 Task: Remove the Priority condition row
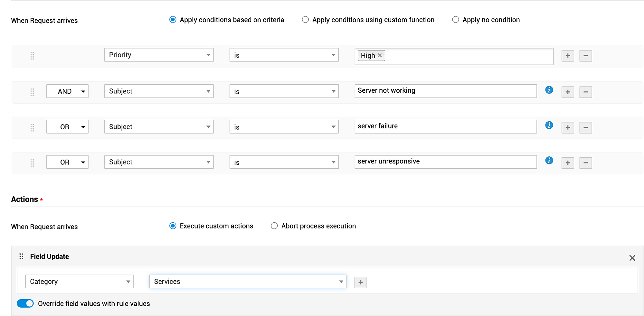click(586, 56)
